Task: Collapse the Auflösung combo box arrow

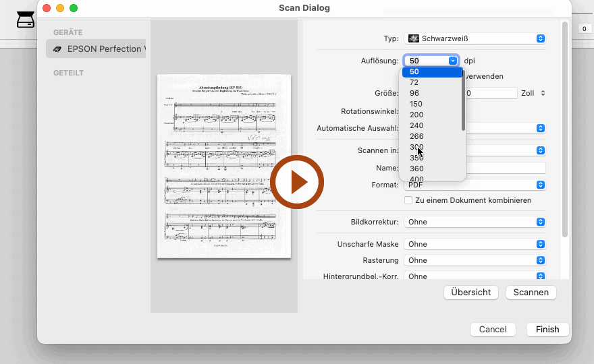Action: pos(453,61)
